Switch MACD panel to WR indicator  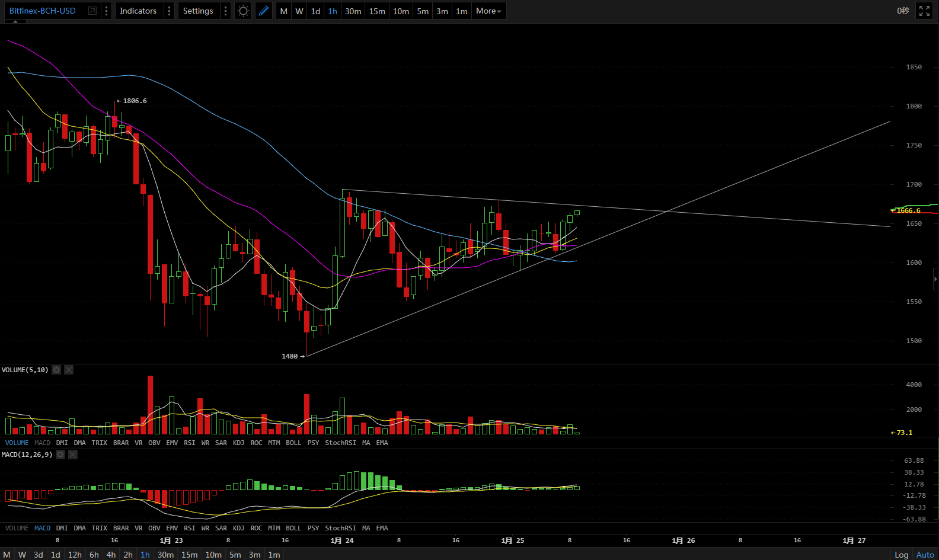pos(205,528)
